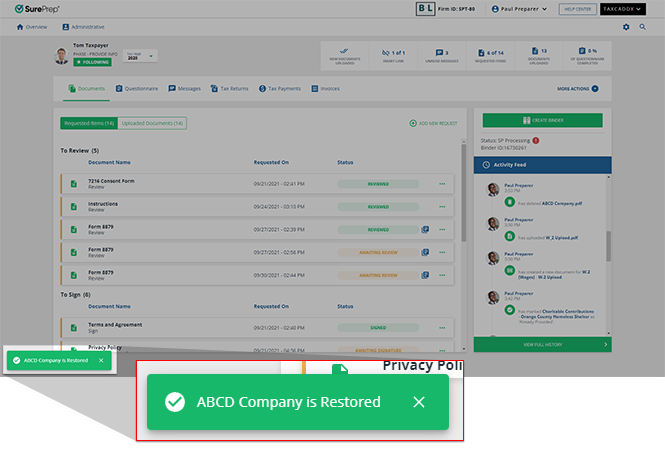The height and width of the screenshot is (449, 665).
Task: Click the Signed status of Terms and Agreement
Action: (x=378, y=328)
